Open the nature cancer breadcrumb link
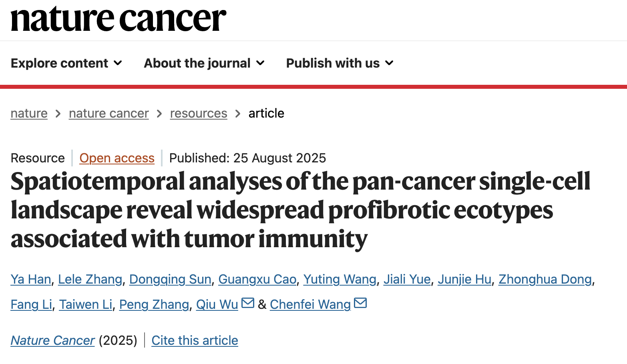 [109, 114]
